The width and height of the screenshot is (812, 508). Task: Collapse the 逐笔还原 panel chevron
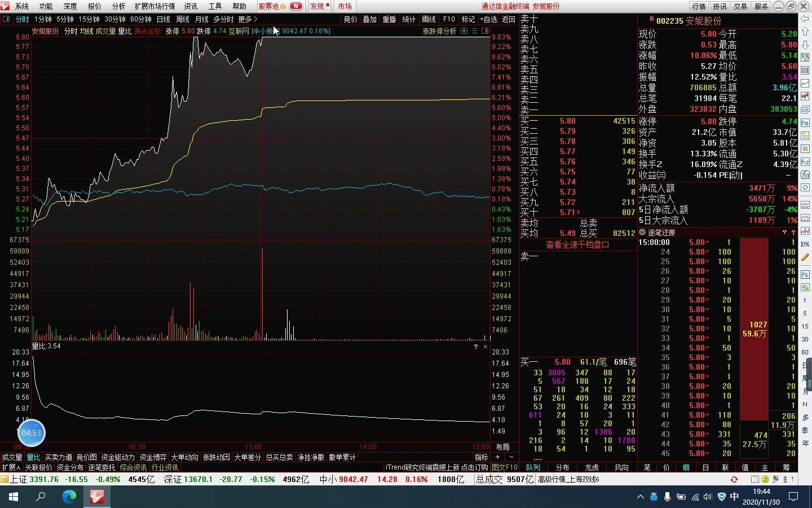coord(642,232)
